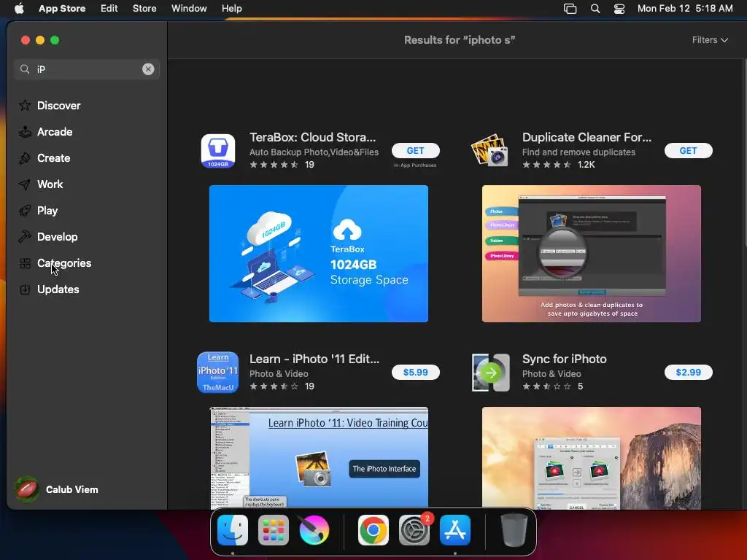Image resolution: width=747 pixels, height=560 pixels.
Task: View Learn iPhoto '11 video training screenshot
Action: [x=319, y=458]
